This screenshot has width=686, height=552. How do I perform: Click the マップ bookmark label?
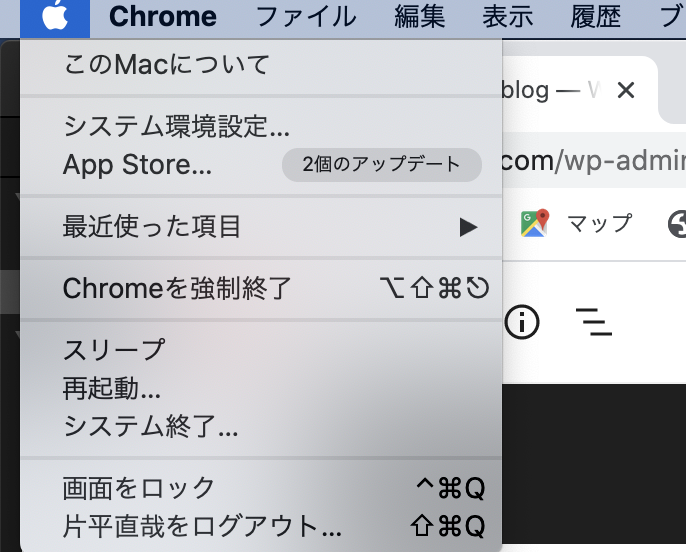pos(599,223)
